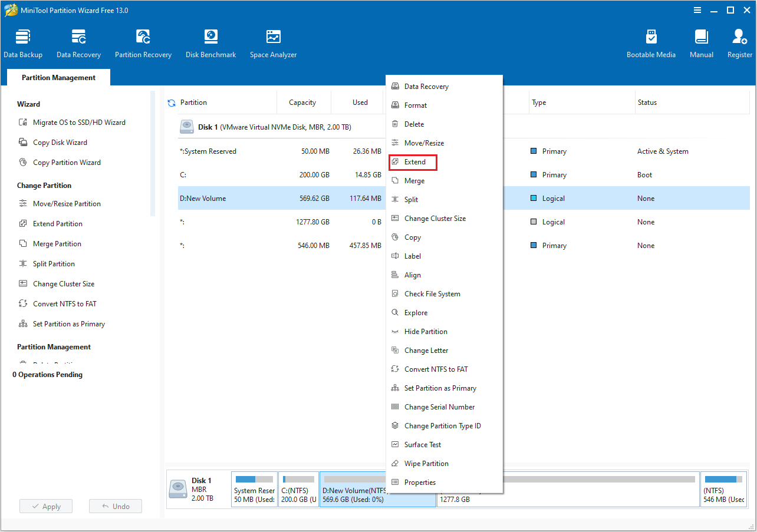Choose Explore in the context menu
The width and height of the screenshot is (757, 532).
point(444,313)
